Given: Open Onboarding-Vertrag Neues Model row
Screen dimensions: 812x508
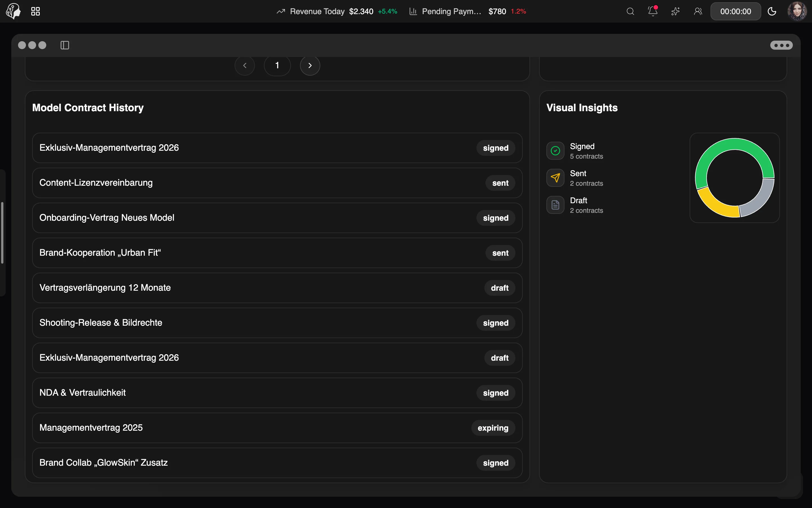Looking at the screenshot, I should pos(277,218).
